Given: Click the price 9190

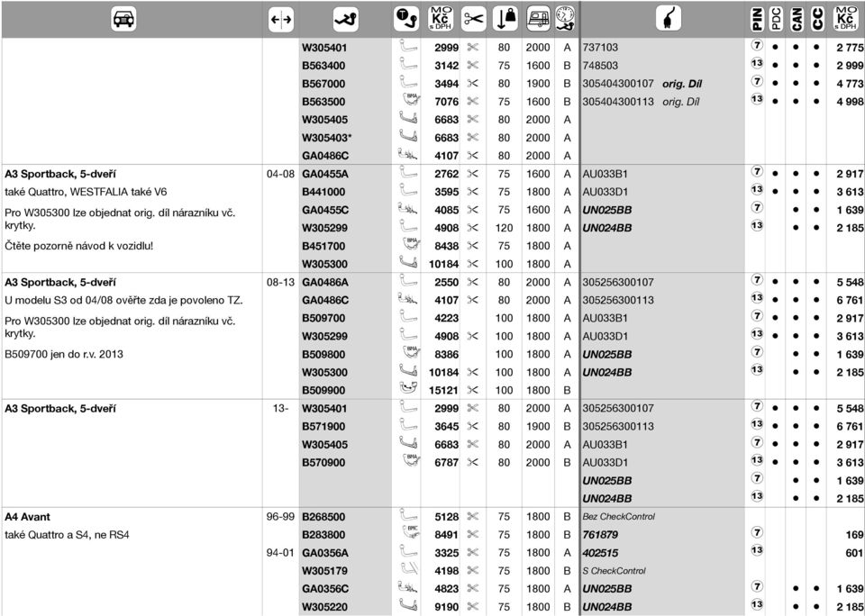Looking at the screenshot, I should coord(446,607).
